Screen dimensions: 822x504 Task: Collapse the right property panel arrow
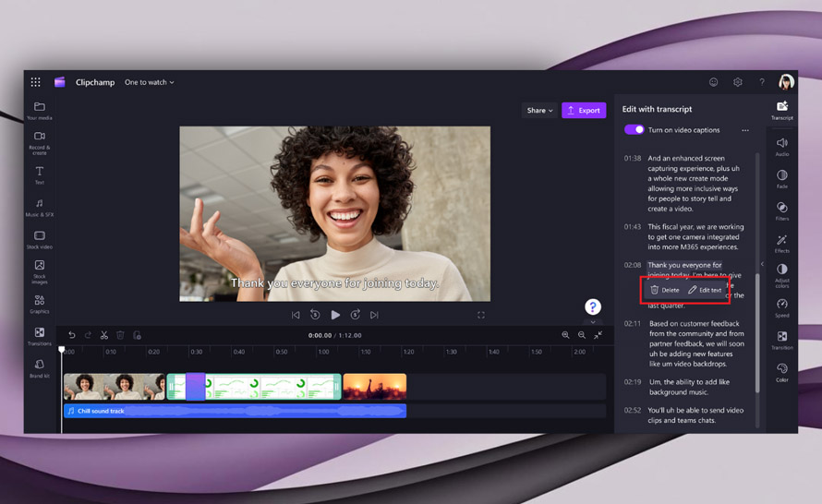tap(762, 264)
